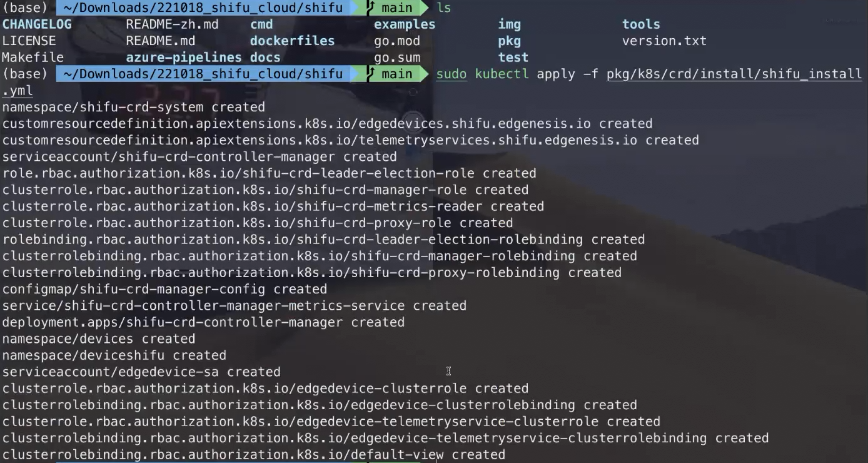Click the CHANGELOG directory name
The width and height of the screenshot is (868, 463).
pyautogui.click(x=37, y=24)
